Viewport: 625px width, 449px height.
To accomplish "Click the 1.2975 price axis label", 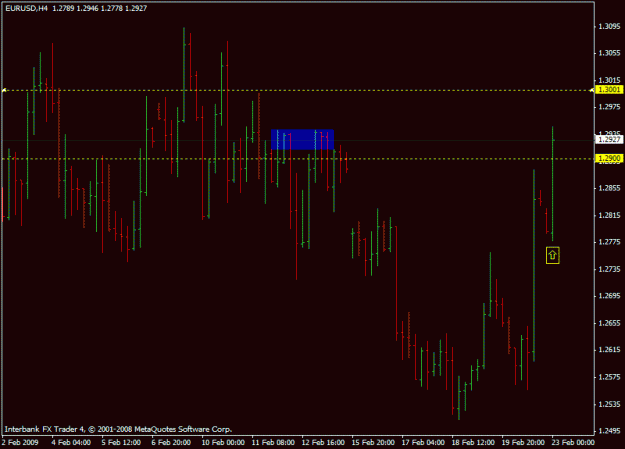I will click(609, 107).
